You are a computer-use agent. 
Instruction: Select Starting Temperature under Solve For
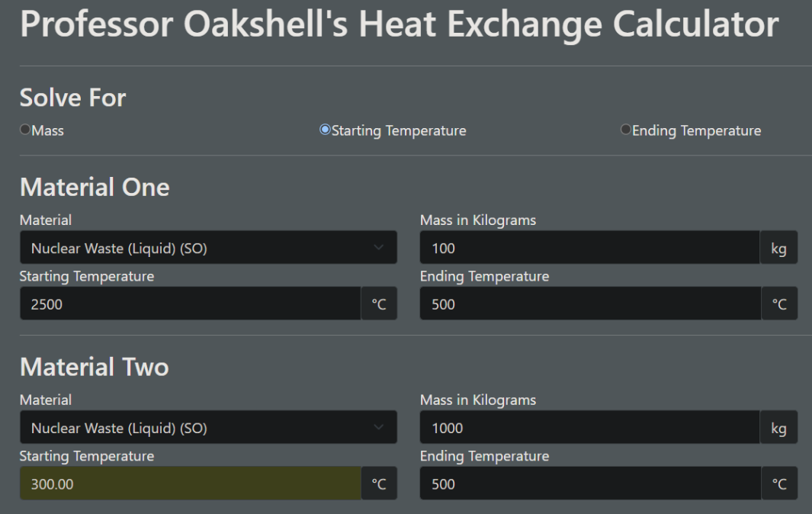pos(326,130)
